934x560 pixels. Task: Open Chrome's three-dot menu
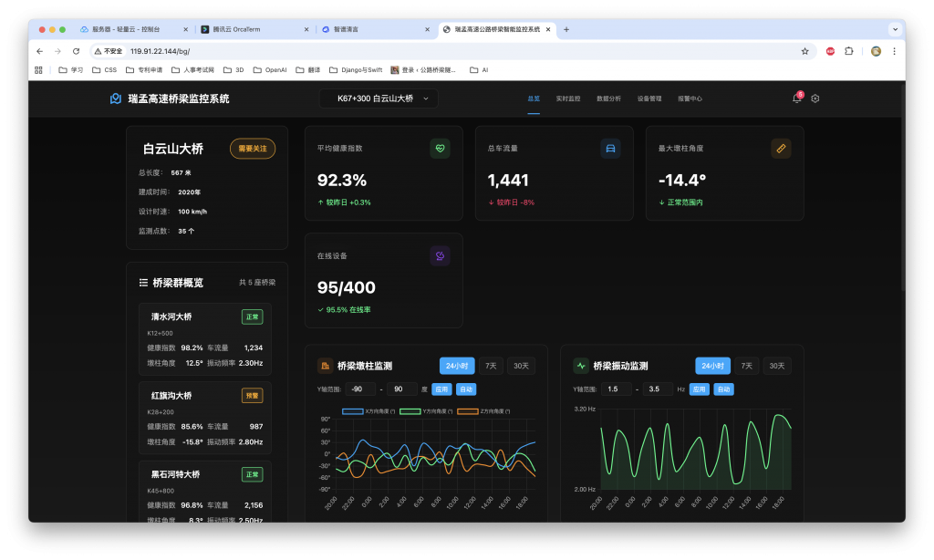[895, 52]
